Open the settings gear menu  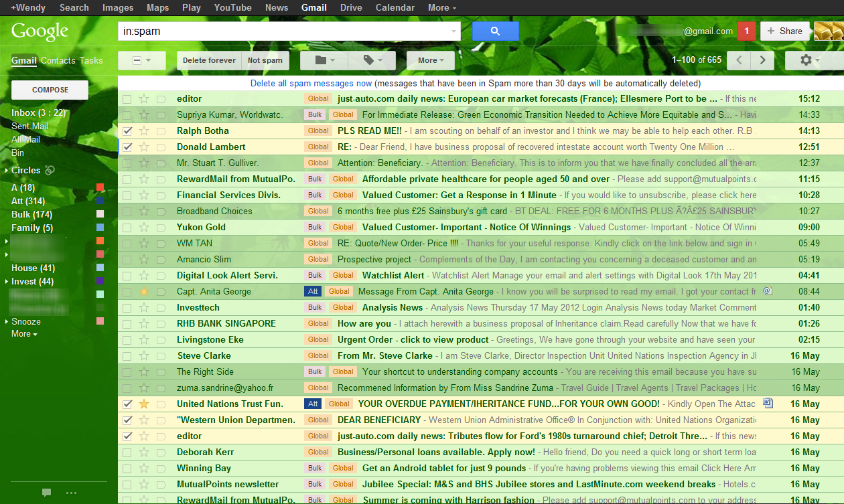(x=811, y=60)
